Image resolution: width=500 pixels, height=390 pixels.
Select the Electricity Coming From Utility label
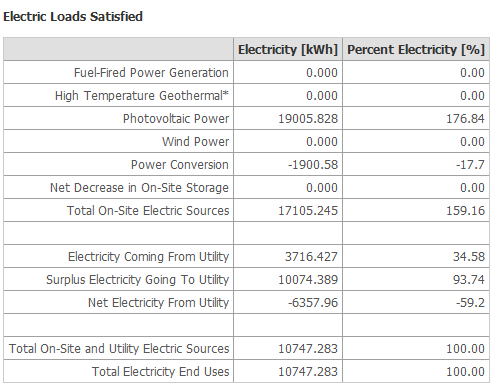tap(148, 256)
